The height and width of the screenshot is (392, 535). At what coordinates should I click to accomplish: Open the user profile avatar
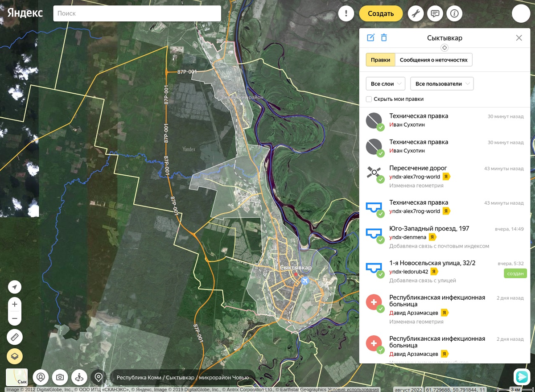[521, 13]
